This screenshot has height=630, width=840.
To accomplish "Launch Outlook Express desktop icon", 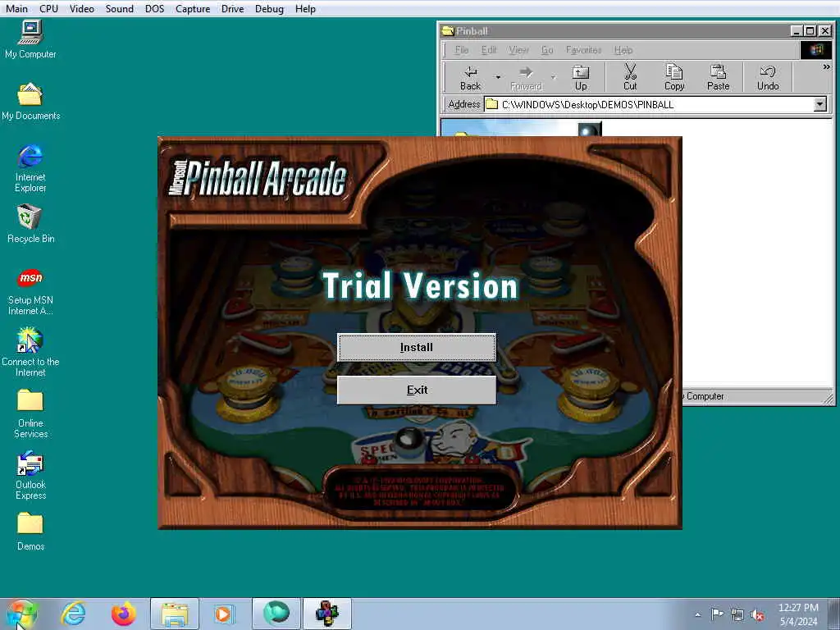I will tap(30, 476).
